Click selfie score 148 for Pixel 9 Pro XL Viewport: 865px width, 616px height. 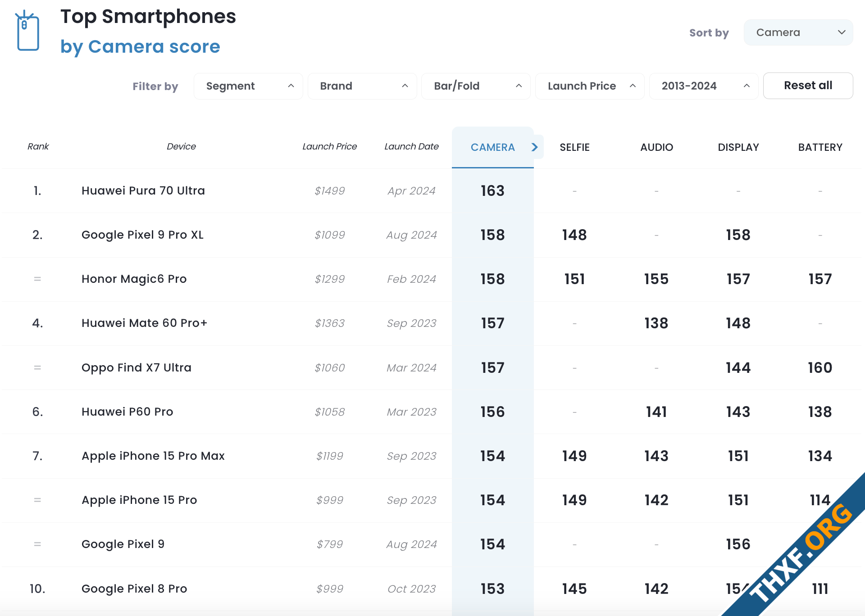click(574, 235)
